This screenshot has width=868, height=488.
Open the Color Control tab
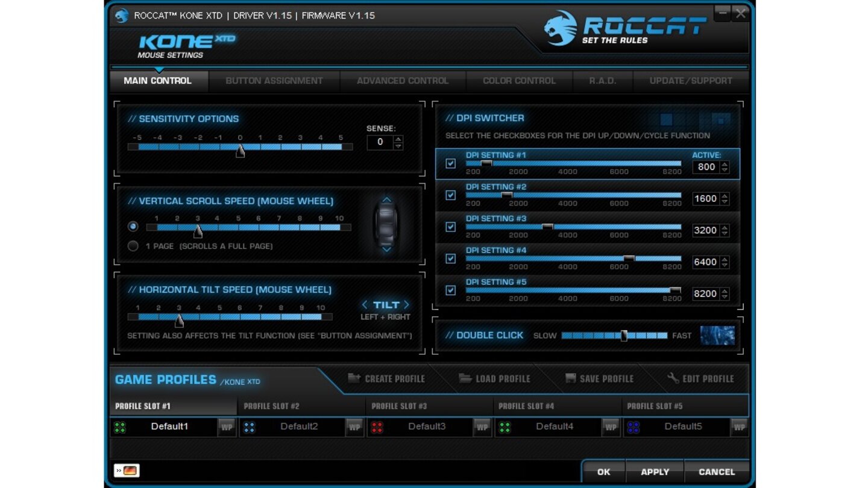pyautogui.click(x=519, y=81)
